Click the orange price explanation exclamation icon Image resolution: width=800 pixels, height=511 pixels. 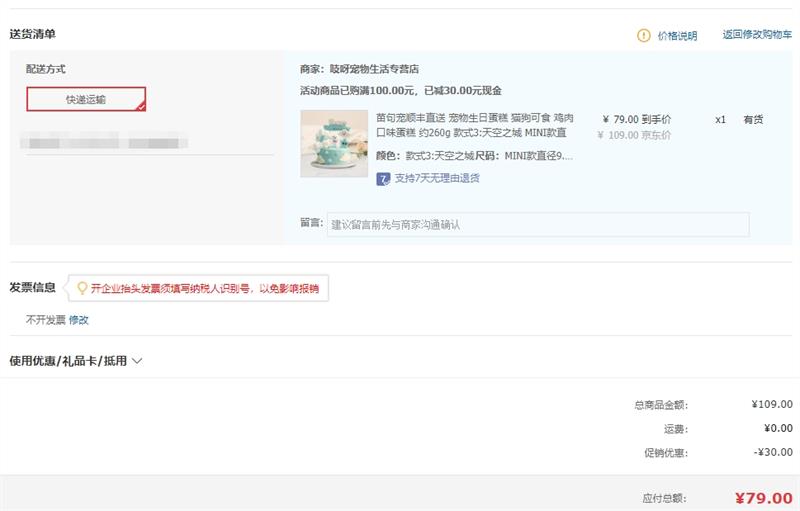coord(644,35)
